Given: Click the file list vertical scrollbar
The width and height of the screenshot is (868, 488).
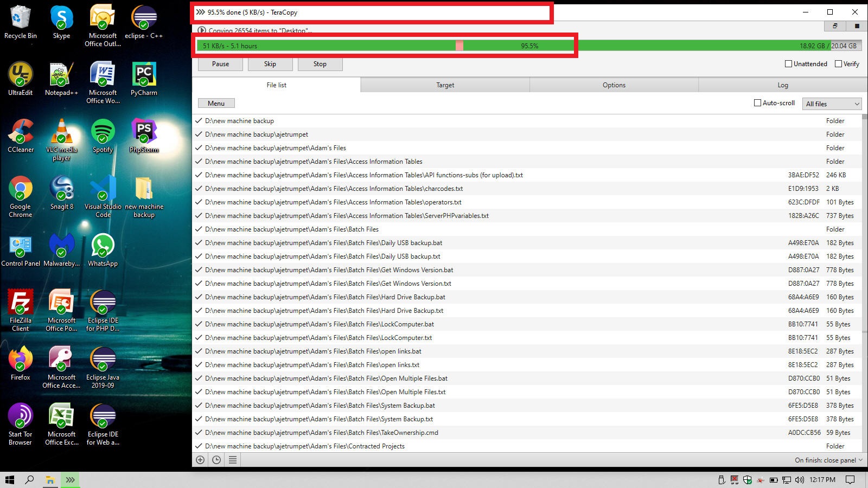Looking at the screenshot, I should 865,283.
